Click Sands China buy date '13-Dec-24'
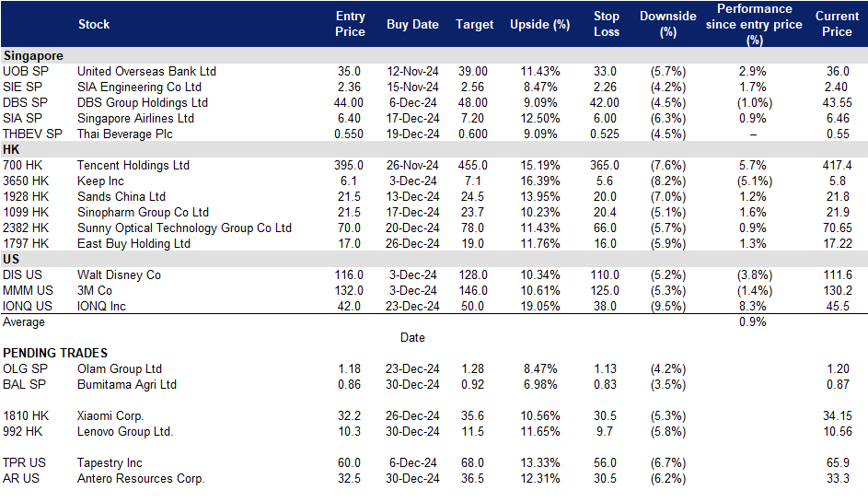The height and width of the screenshot is (502, 868). (412, 197)
